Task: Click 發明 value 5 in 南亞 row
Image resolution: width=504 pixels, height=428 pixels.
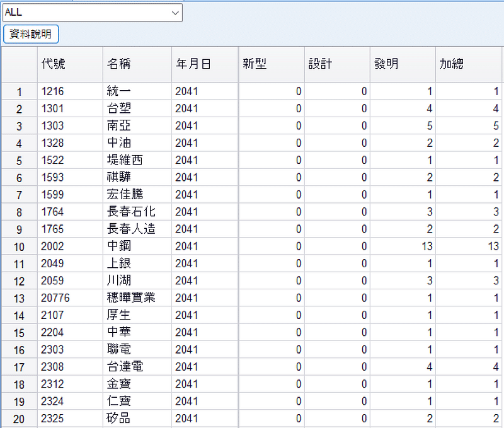Action: coord(403,126)
